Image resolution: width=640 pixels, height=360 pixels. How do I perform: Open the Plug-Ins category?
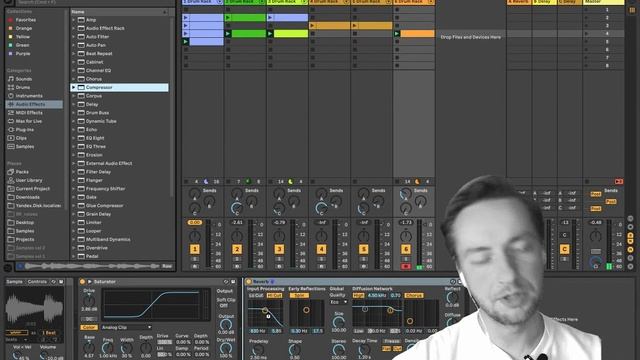pos(24,130)
